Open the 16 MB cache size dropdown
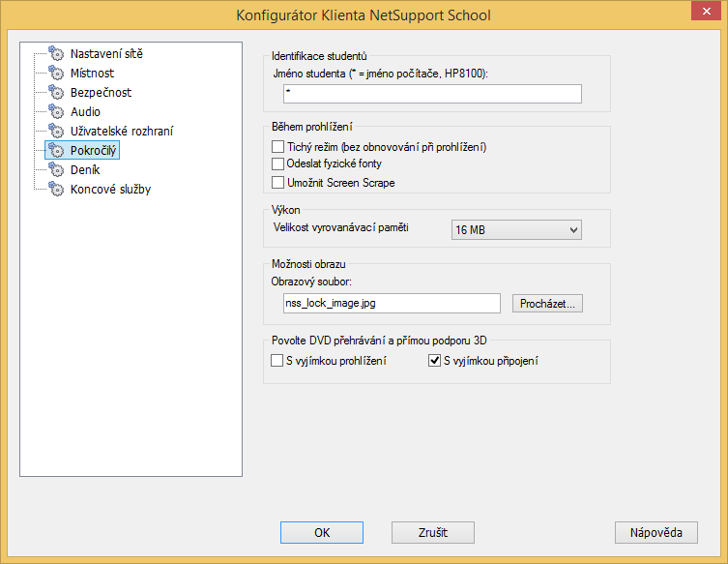Image resolution: width=728 pixels, height=564 pixels. click(516, 230)
